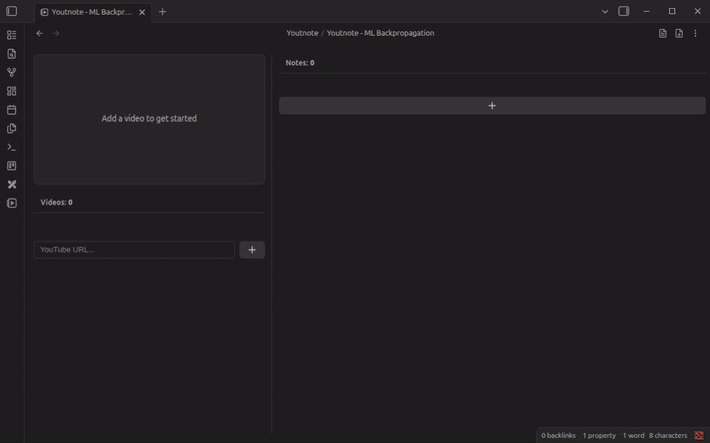Click '0 backlinks' in status bar
This screenshot has width=710, height=443.
pos(558,435)
